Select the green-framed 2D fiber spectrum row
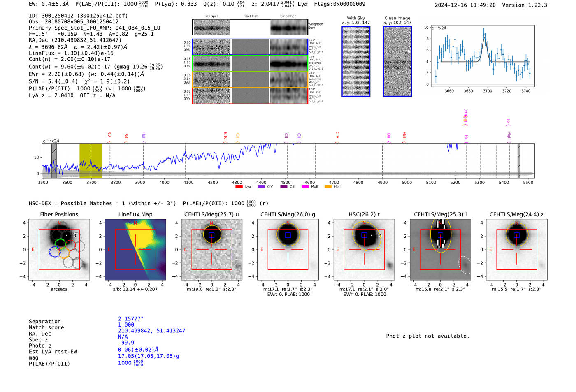The width and height of the screenshot is (576, 392). (x=250, y=63)
